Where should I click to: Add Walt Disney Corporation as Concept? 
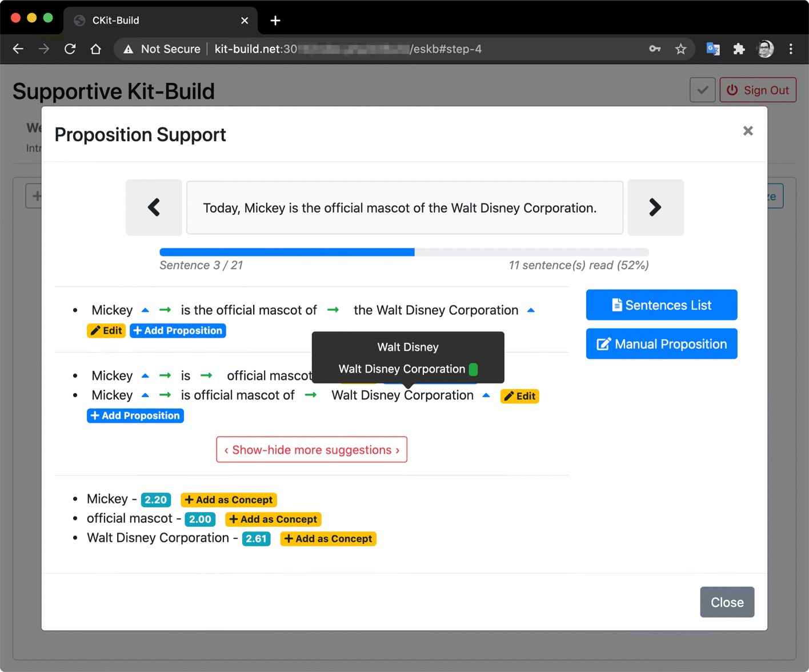[328, 539]
